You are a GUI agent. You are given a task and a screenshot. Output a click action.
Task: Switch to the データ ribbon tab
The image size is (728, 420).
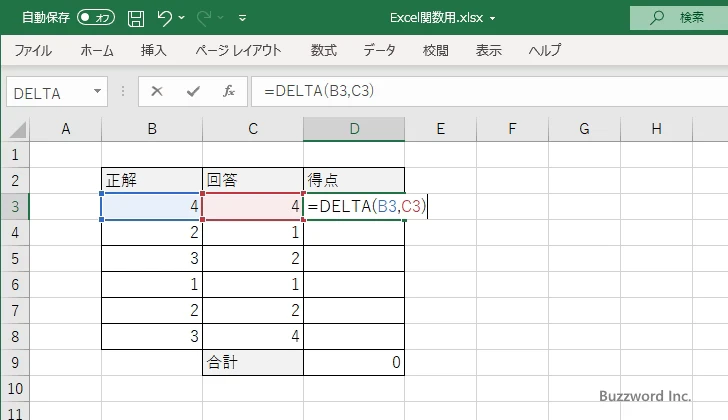pos(379,50)
